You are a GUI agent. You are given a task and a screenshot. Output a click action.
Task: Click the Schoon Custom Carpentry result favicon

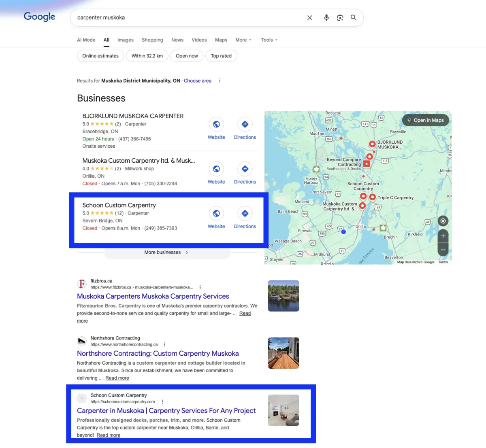tap(82, 398)
